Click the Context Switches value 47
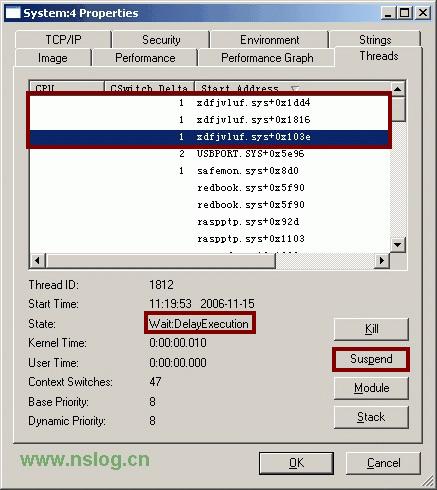437x490 pixels. 155,382
